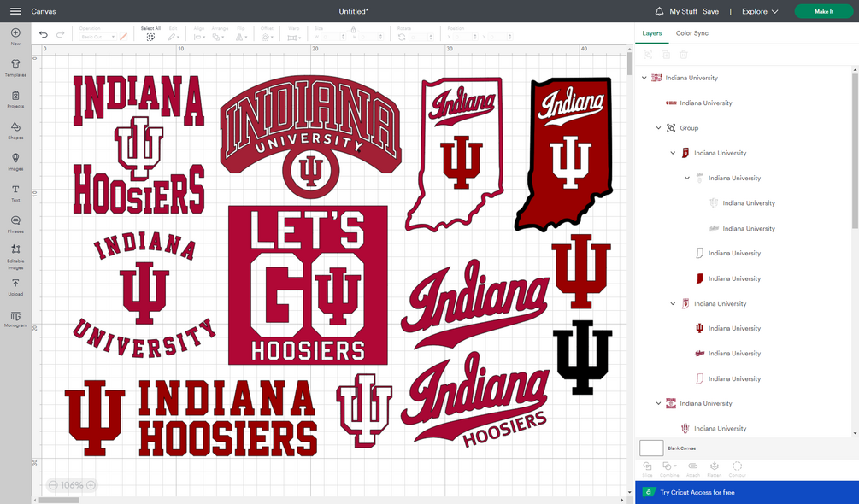Open the Phrases panel

pos(15,224)
